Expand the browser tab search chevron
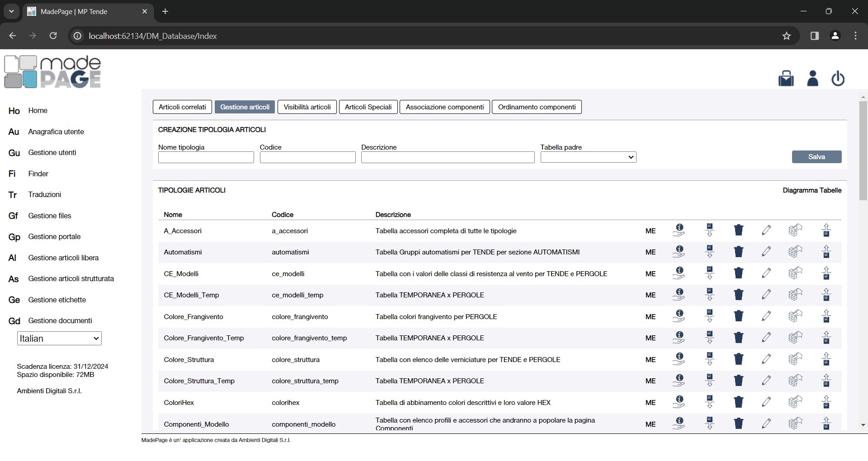The image size is (868, 461). point(11,11)
